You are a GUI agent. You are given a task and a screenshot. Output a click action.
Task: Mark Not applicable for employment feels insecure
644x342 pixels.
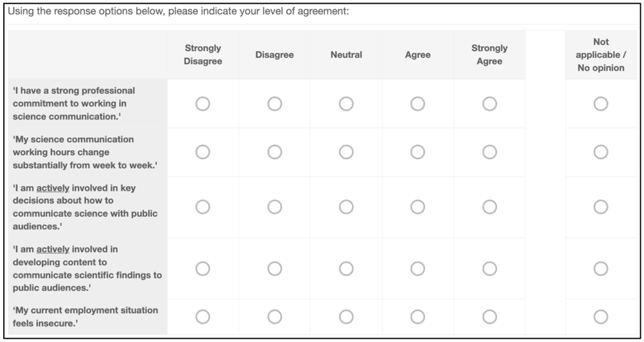click(600, 316)
